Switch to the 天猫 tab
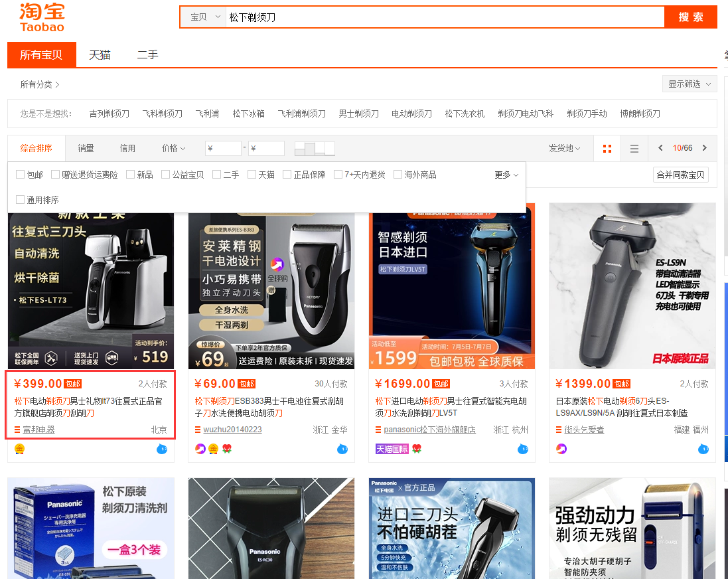The width and height of the screenshot is (728, 579). tap(100, 55)
